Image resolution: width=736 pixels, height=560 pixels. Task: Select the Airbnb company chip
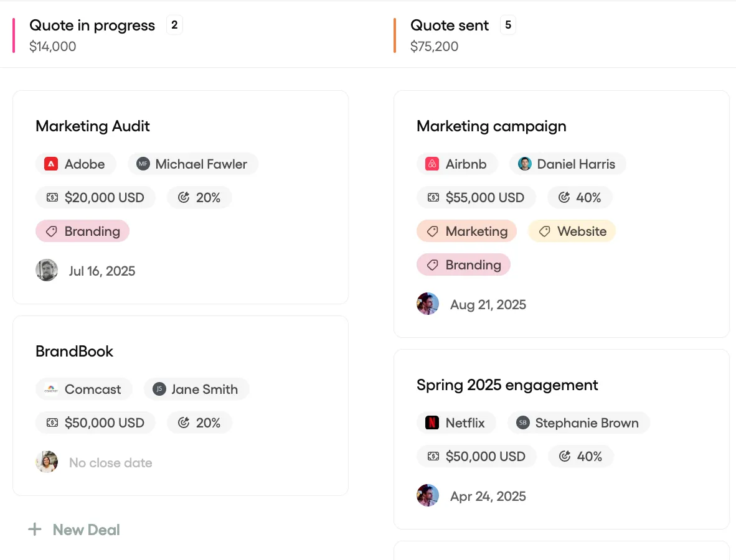pos(457,164)
